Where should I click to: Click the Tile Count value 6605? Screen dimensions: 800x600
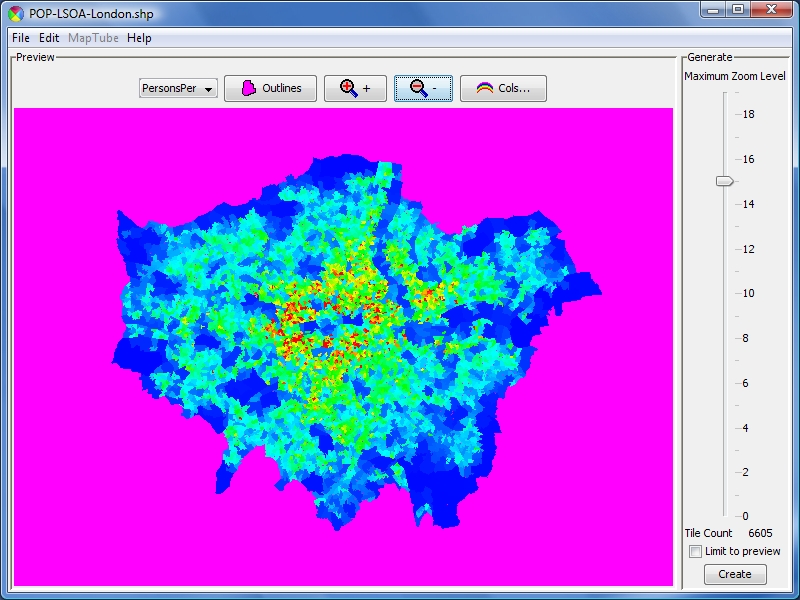click(760, 533)
